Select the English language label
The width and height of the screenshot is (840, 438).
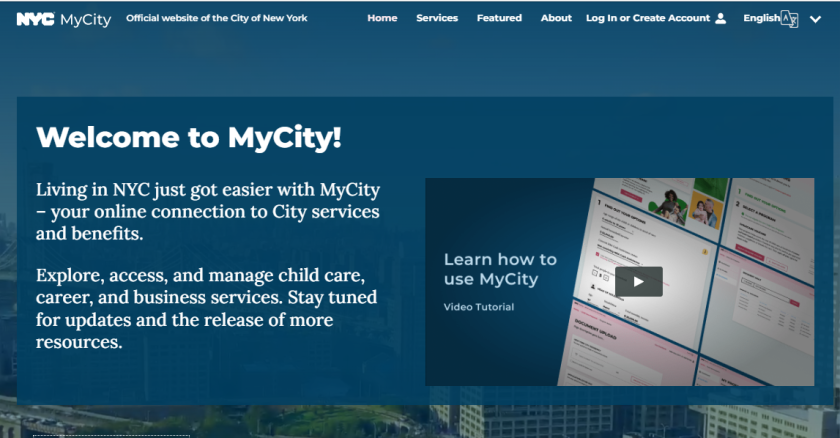tap(761, 18)
